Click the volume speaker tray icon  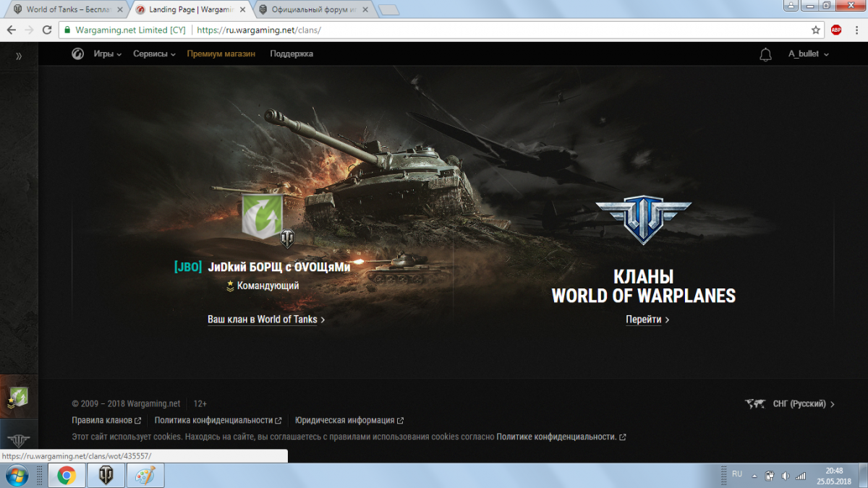pos(786,476)
